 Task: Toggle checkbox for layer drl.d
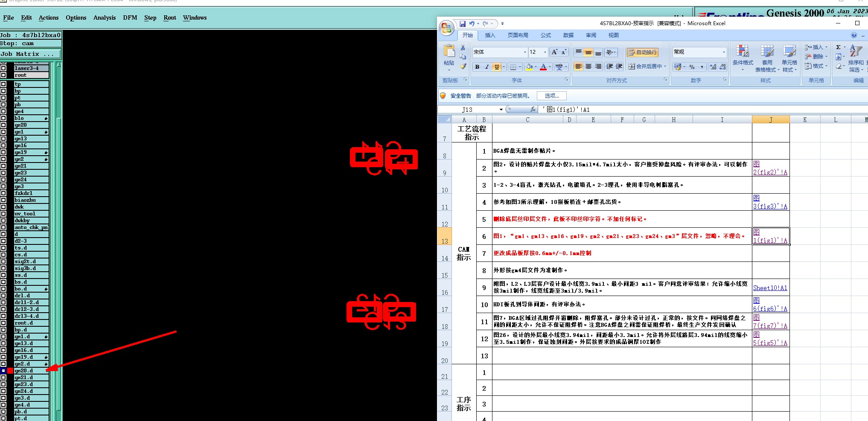coord(3,296)
